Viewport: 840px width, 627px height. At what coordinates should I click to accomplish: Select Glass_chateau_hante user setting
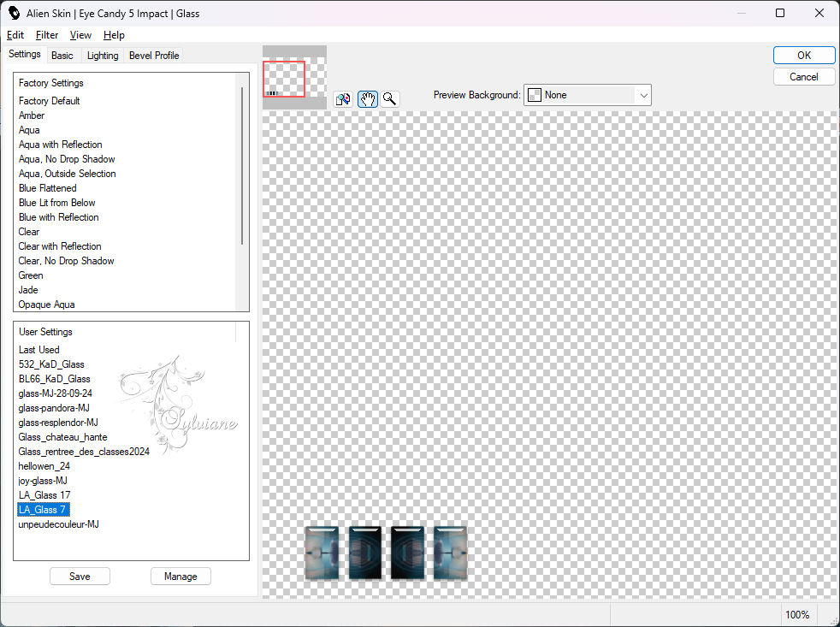click(62, 437)
